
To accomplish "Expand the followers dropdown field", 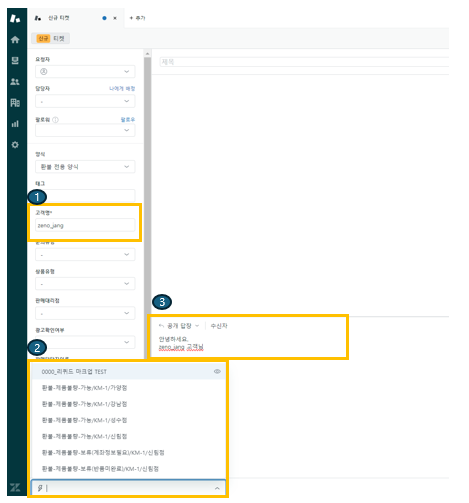I will point(85,130).
